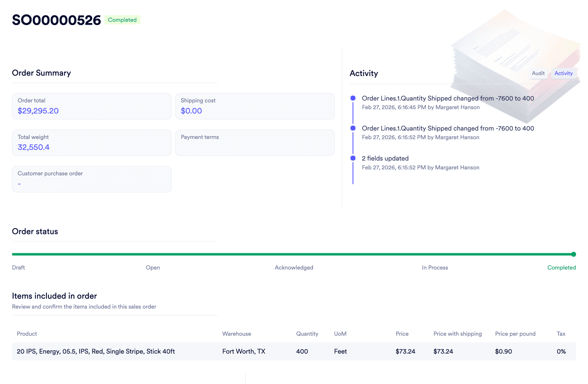Select the Total weight card

[x=92, y=143]
